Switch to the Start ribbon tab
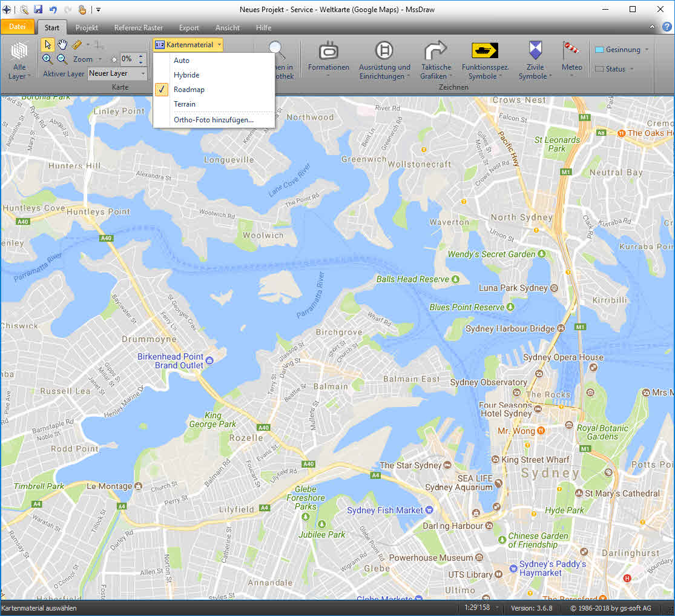Viewport: 675px width, 616px height. (51, 28)
